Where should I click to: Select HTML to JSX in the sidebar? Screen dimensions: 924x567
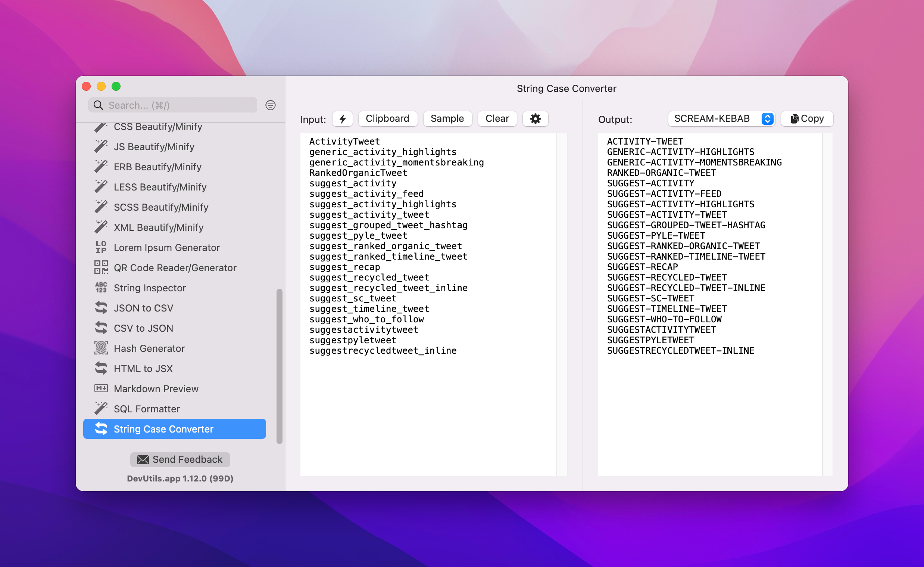pos(143,369)
